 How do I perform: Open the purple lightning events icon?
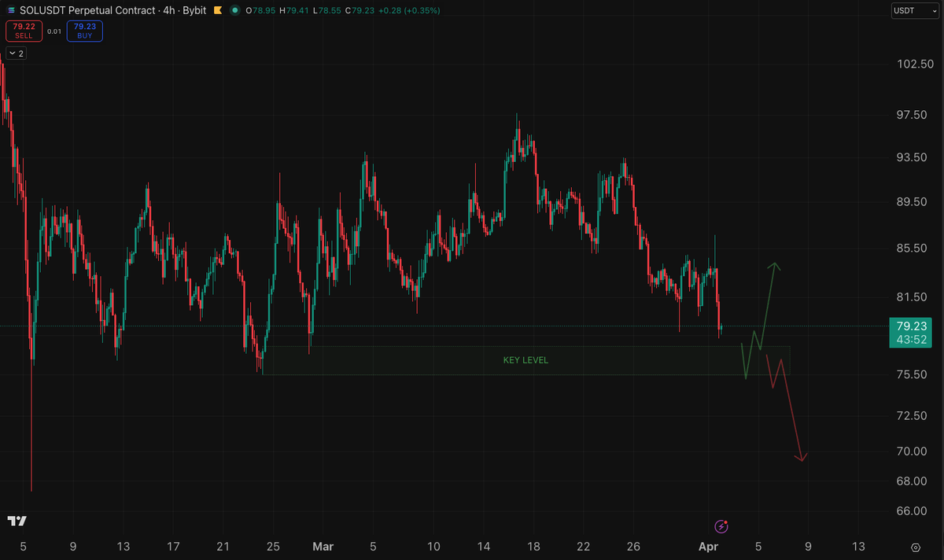click(721, 526)
